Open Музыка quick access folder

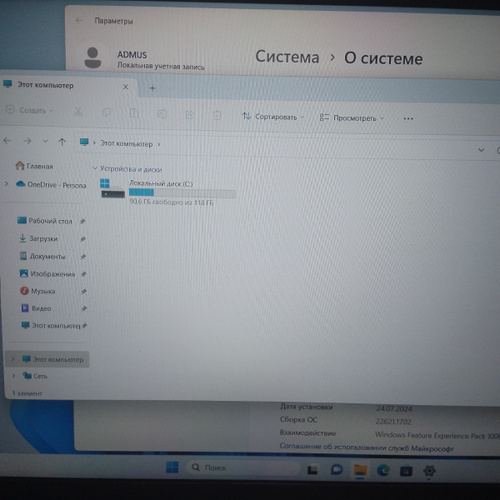(x=38, y=291)
